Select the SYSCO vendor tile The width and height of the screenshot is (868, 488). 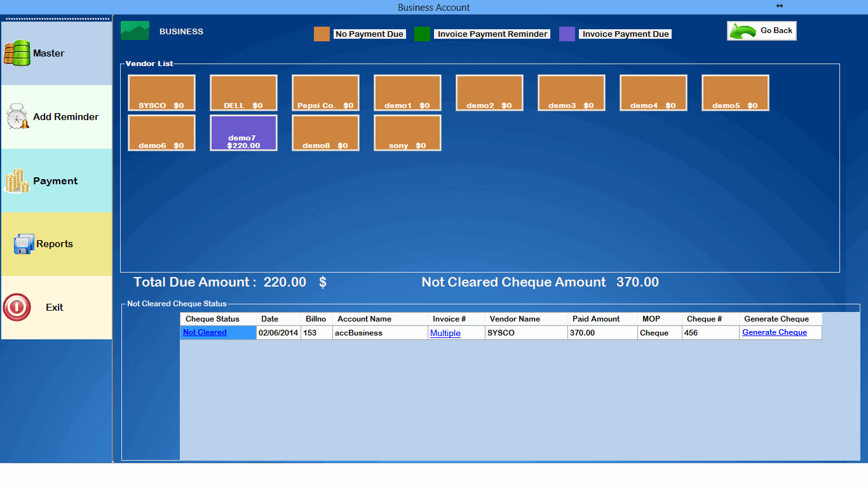pyautogui.click(x=161, y=92)
